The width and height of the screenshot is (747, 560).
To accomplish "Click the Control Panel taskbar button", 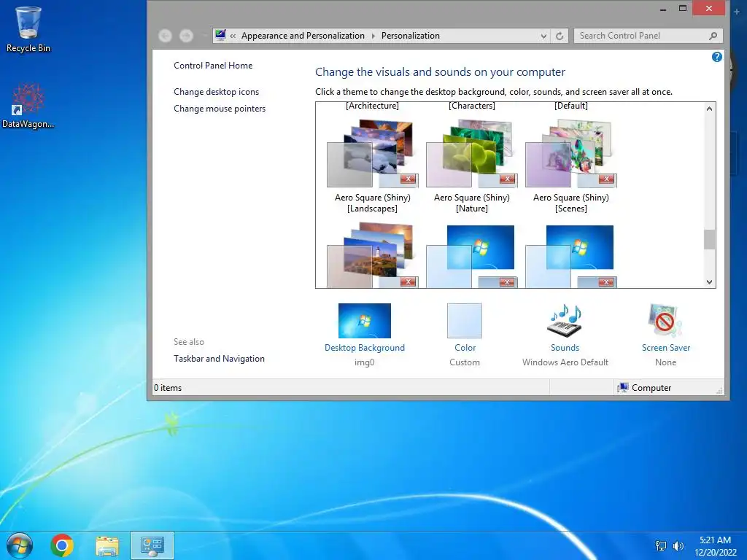I will pos(152,545).
